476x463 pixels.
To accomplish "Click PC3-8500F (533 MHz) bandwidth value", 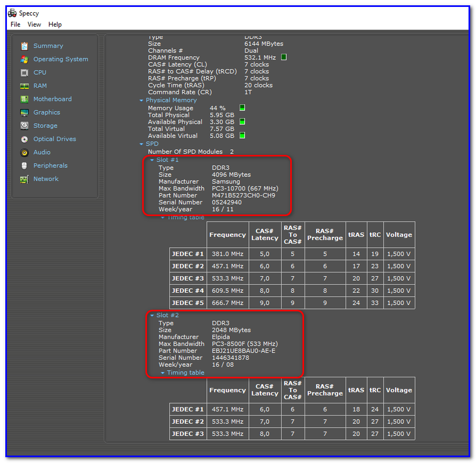I will [245, 344].
